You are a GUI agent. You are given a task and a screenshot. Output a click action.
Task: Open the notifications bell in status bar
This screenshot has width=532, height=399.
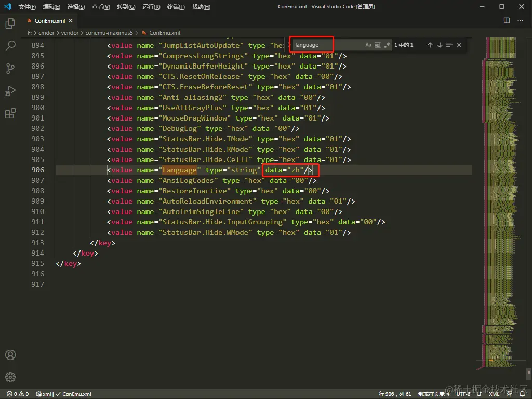click(x=523, y=394)
